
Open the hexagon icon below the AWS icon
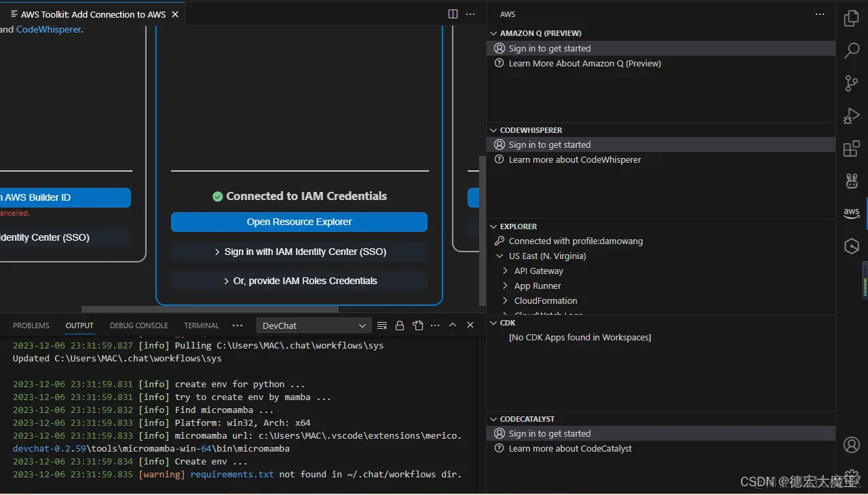pos(852,246)
